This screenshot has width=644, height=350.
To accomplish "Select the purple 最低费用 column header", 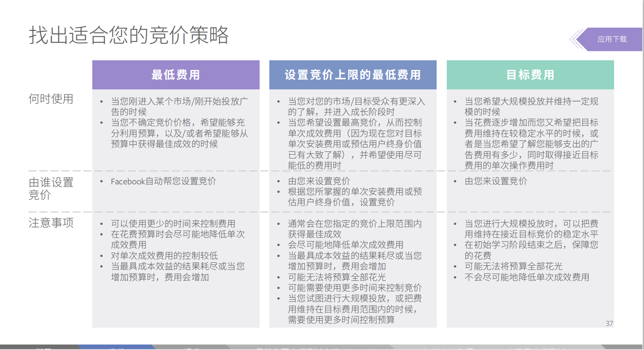I will point(175,75).
